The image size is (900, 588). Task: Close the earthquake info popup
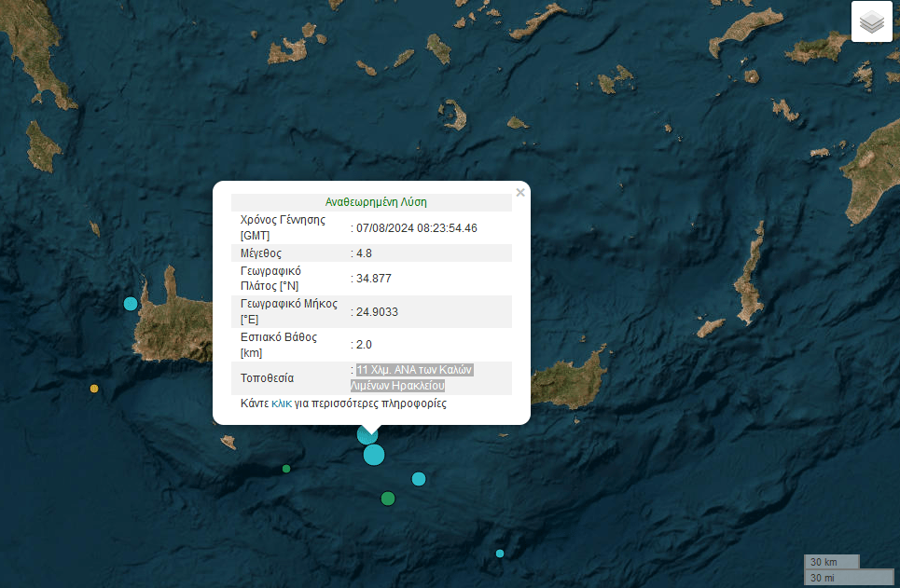pyautogui.click(x=520, y=193)
